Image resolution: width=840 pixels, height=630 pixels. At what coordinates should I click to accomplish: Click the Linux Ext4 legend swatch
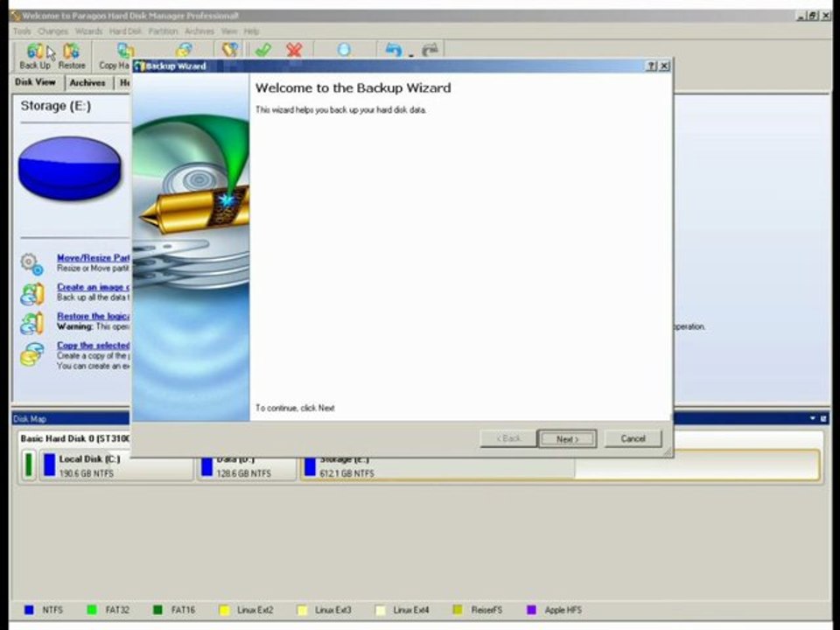click(381, 610)
